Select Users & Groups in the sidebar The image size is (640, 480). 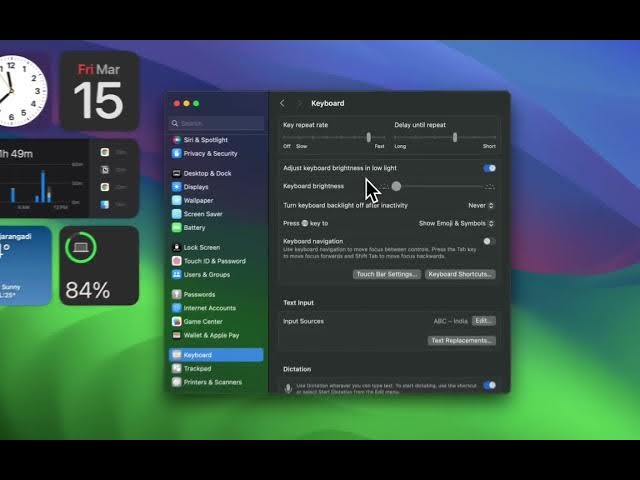[x=216, y=274]
